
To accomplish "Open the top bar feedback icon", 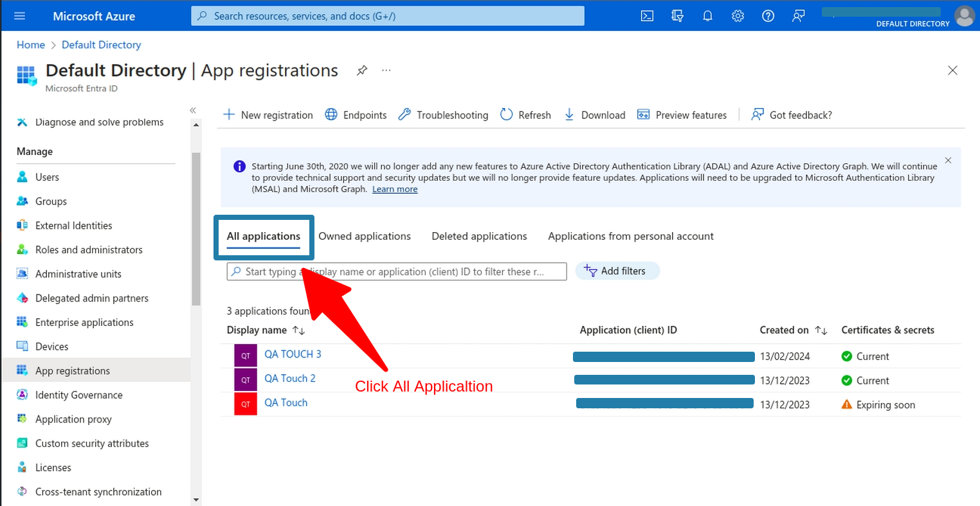I will tap(798, 16).
